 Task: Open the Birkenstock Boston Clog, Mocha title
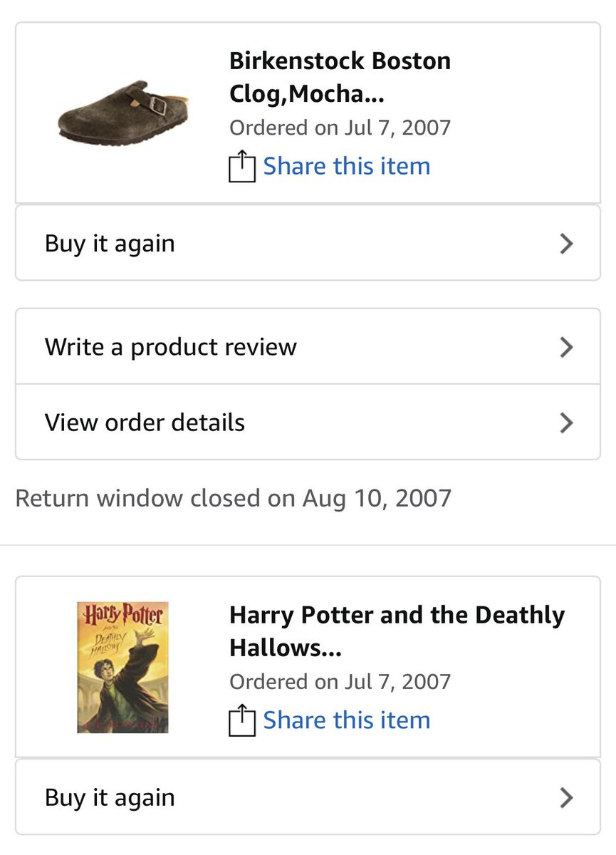340,77
